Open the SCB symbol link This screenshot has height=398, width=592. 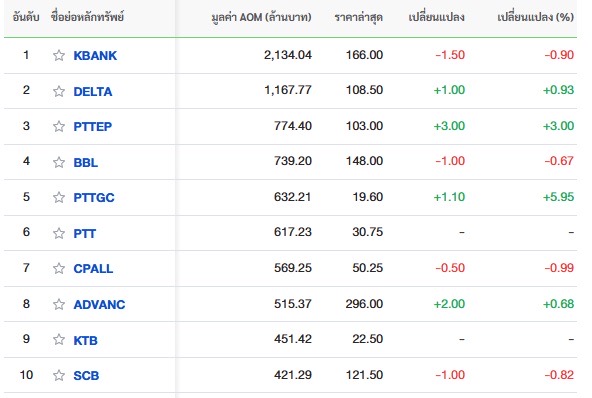click(x=86, y=375)
